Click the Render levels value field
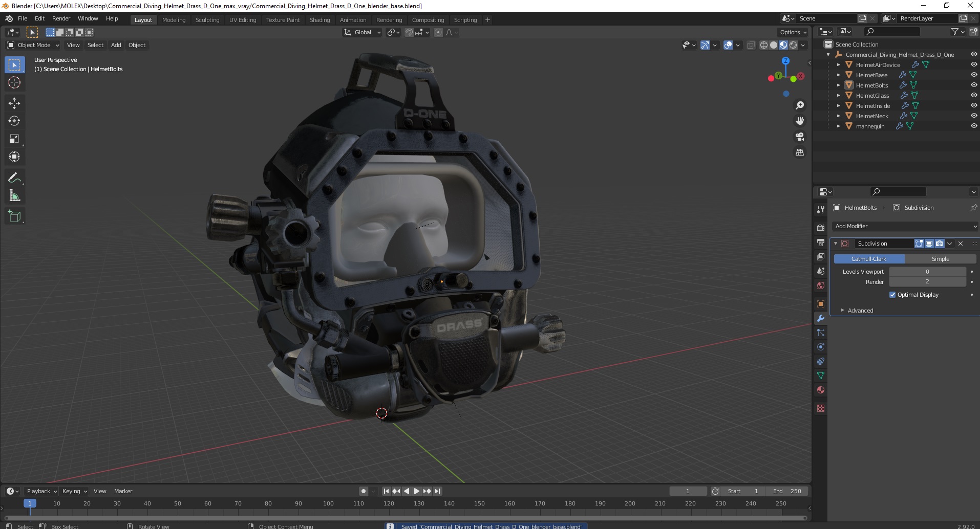The width and height of the screenshot is (980, 529). pos(927,282)
